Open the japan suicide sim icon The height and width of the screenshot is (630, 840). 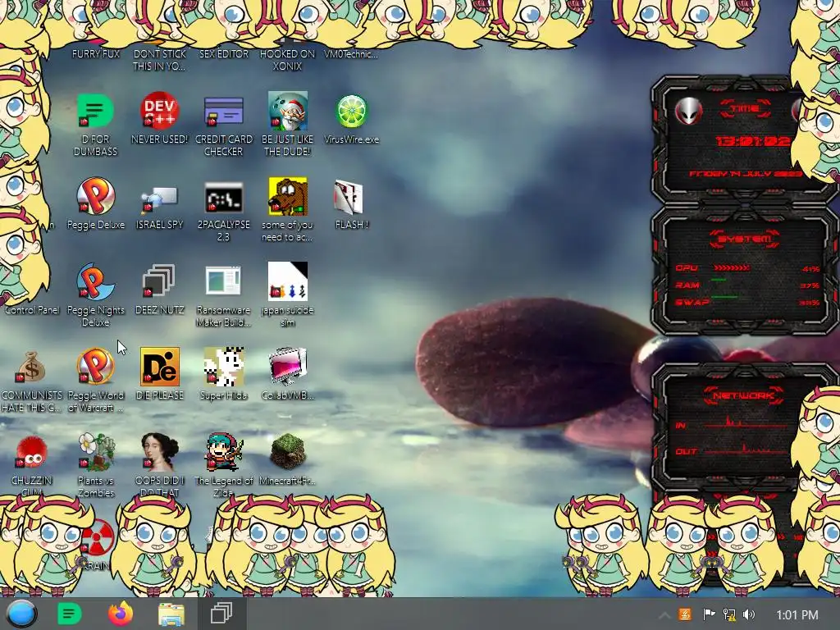(288, 281)
